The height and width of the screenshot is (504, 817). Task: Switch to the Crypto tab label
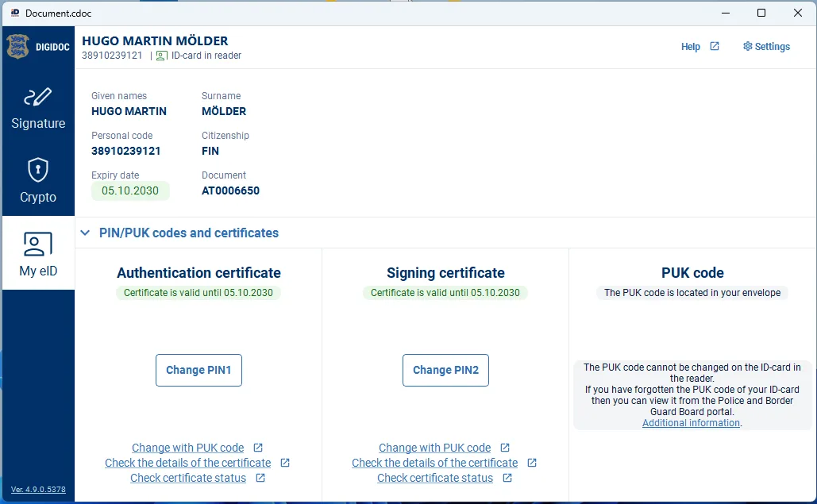pos(38,198)
